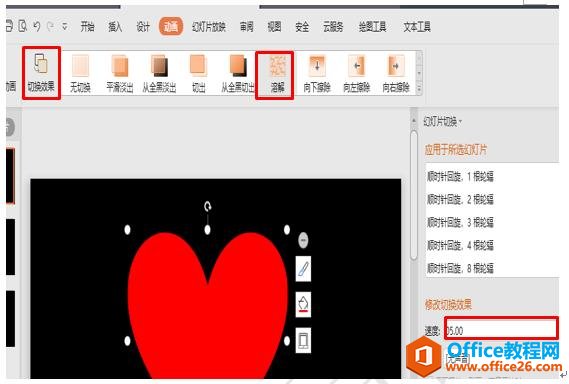
Task: Open the 文本工具 tab
Action: pyautogui.click(x=417, y=26)
